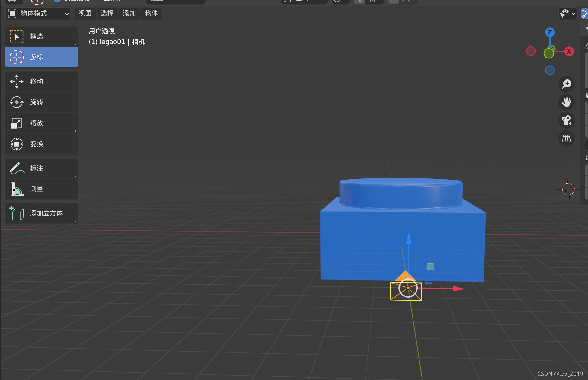Open the 视图 (View) menu
This screenshot has width=588, height=380.
(85, 13)
